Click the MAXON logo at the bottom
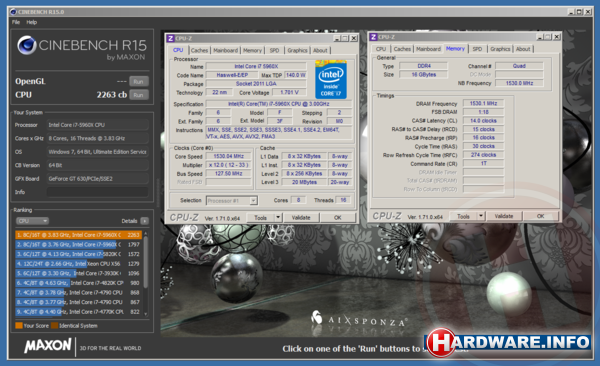Screen dimensions: 600x366 click(48, 346)
